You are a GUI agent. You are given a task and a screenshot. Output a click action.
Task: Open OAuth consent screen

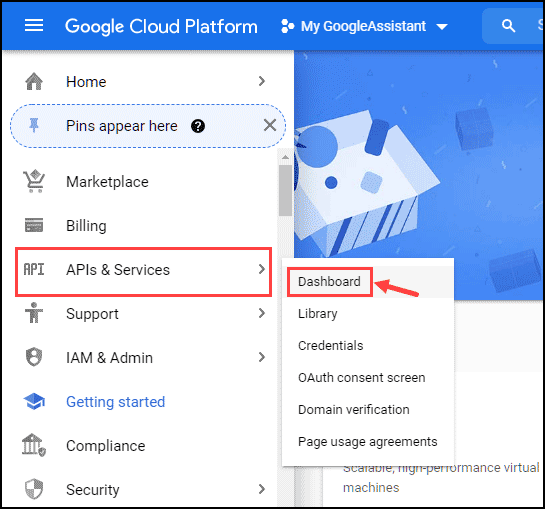(x=368, y=378)
